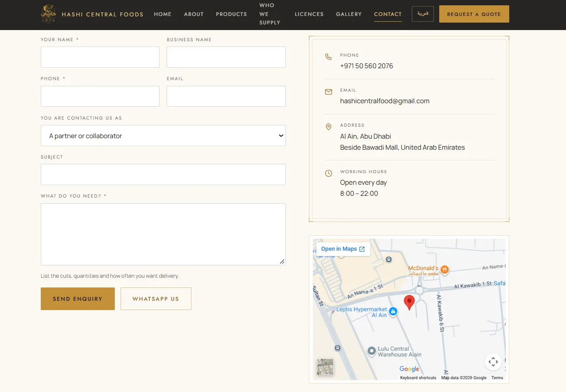Open the About page
The height and width of the screenshot is (392, 566).
pos(194,14)
